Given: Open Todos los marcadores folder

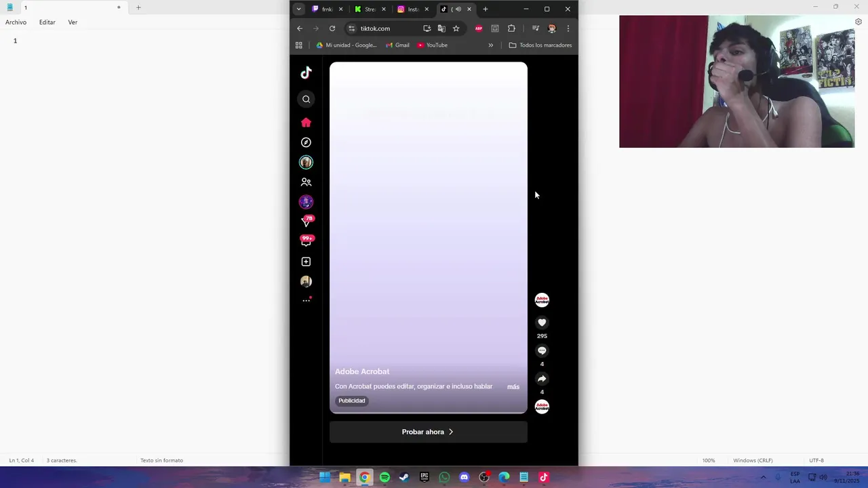Looking at the screenshot, I should [x=540, y=45].
